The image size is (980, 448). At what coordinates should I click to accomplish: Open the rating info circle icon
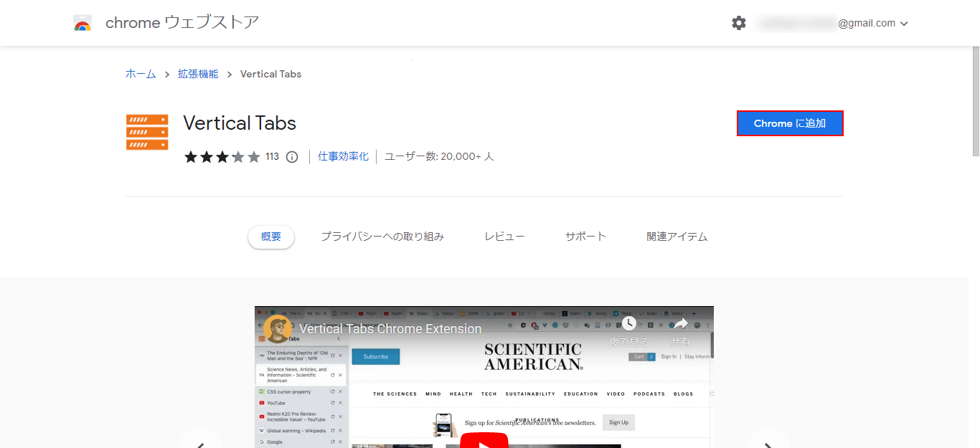pos(292,157)
